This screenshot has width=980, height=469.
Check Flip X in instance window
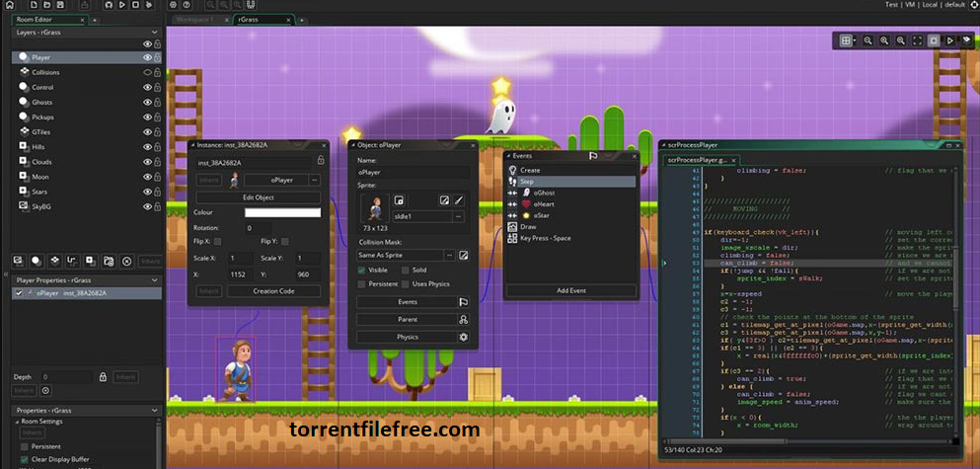[x=217, y=241]
